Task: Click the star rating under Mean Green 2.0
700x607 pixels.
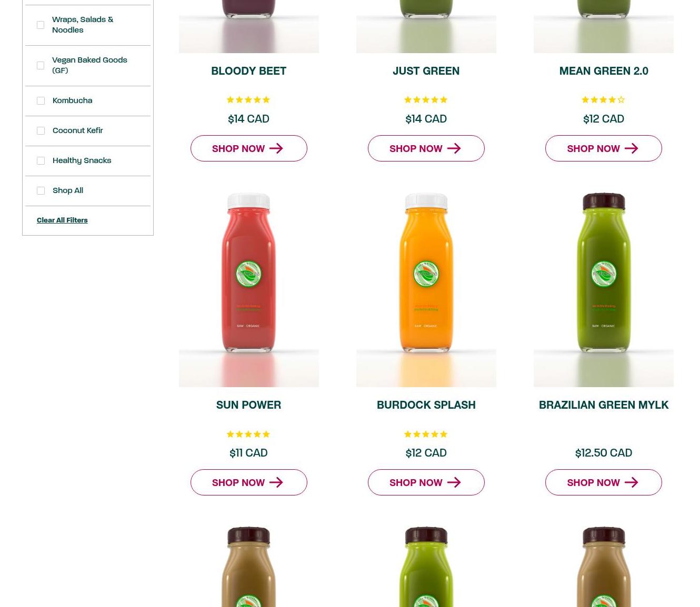Action: (x=603, y=100)
